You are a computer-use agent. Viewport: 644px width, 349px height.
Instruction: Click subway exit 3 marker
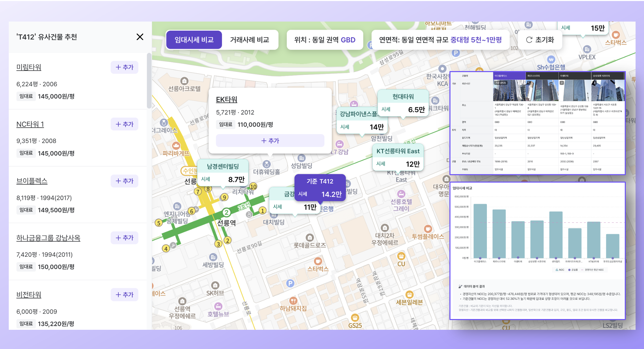pyautogui.click(x=218, y=244)
